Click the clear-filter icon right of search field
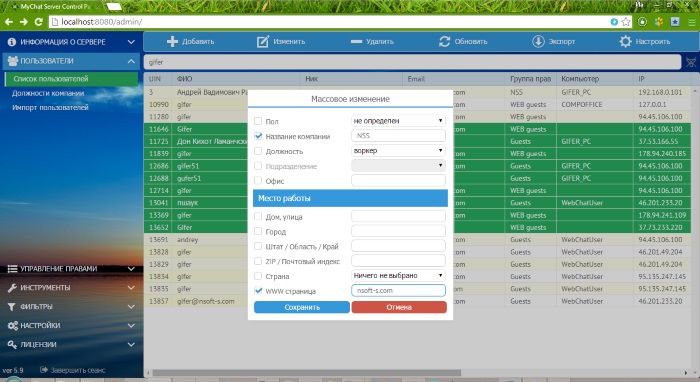The image size is (700, 382). (691, 62)
